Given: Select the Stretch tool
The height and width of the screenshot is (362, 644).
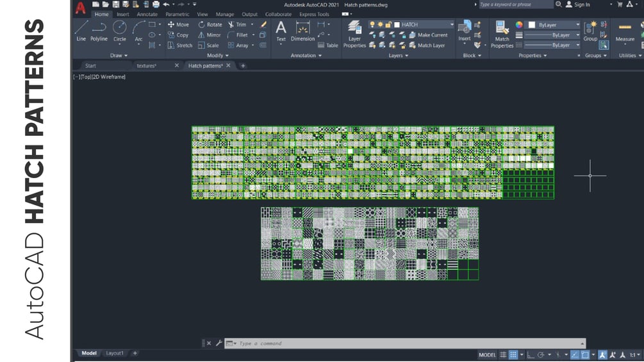Looking at the screenshot, I should click(x=180, y=45).
